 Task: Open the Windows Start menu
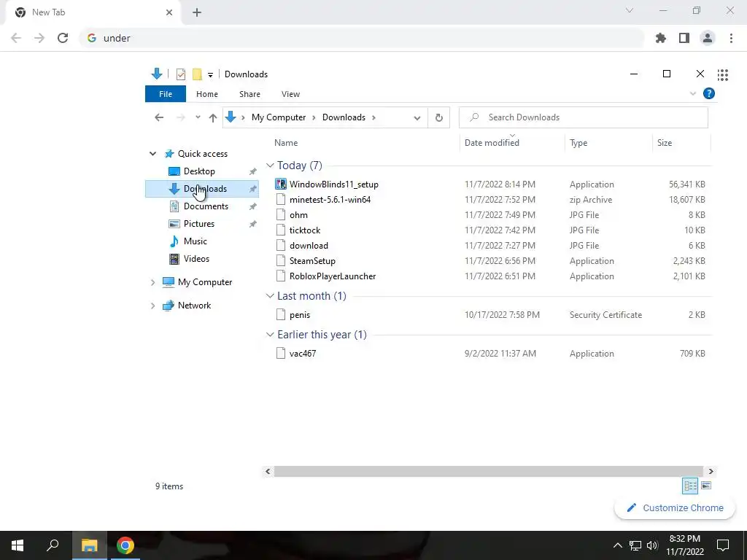tap(18, 545)
